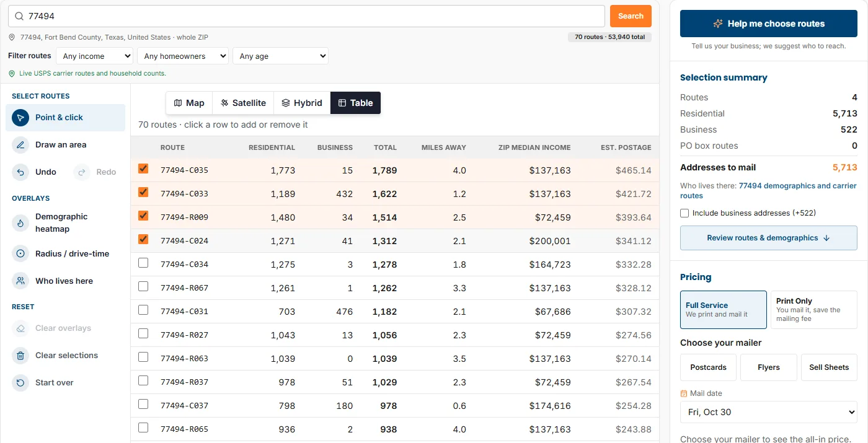
Task: Click the orange Search button
Action: (631, 16)
